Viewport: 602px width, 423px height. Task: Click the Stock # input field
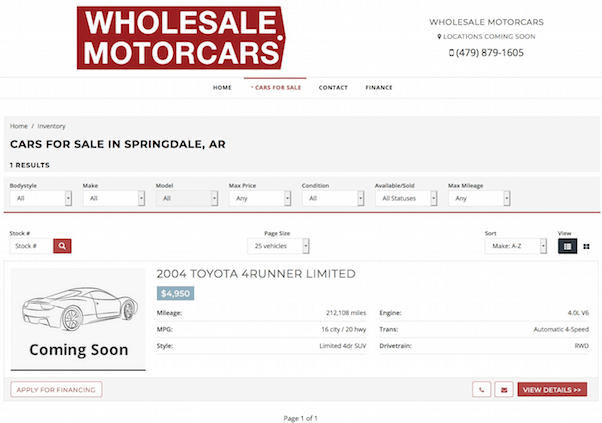coord(30,245)
